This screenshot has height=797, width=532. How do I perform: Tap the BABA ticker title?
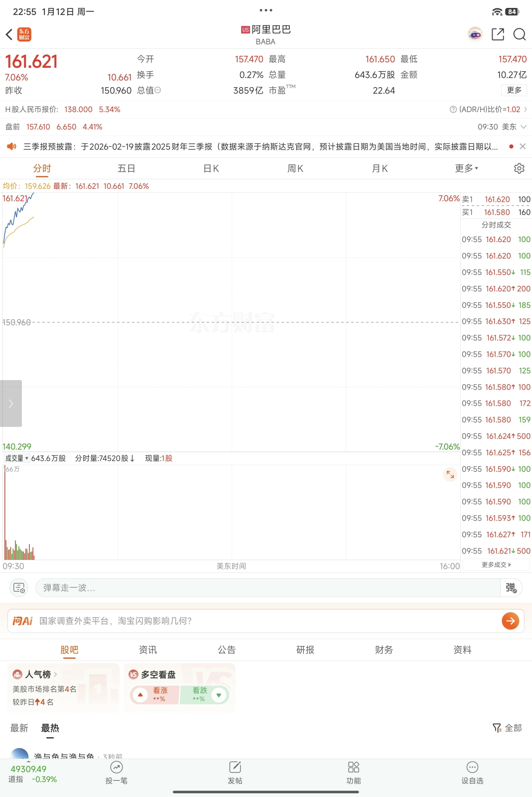pos(266,42)
